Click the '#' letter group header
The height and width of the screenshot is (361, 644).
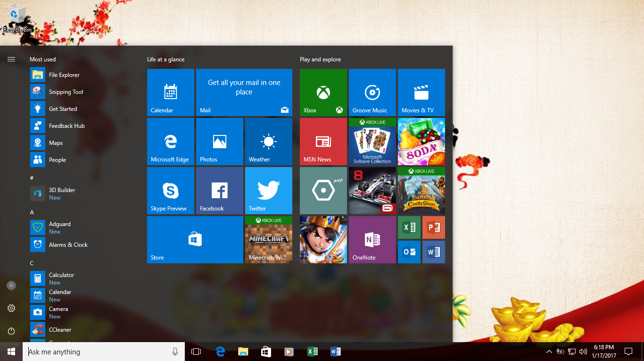click(32, 178)
